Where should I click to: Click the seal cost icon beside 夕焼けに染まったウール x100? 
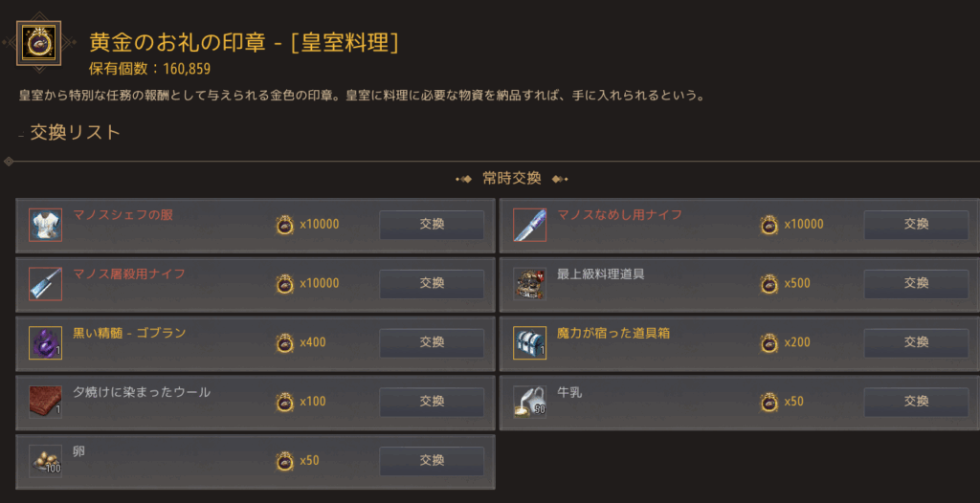coord(285,402)
